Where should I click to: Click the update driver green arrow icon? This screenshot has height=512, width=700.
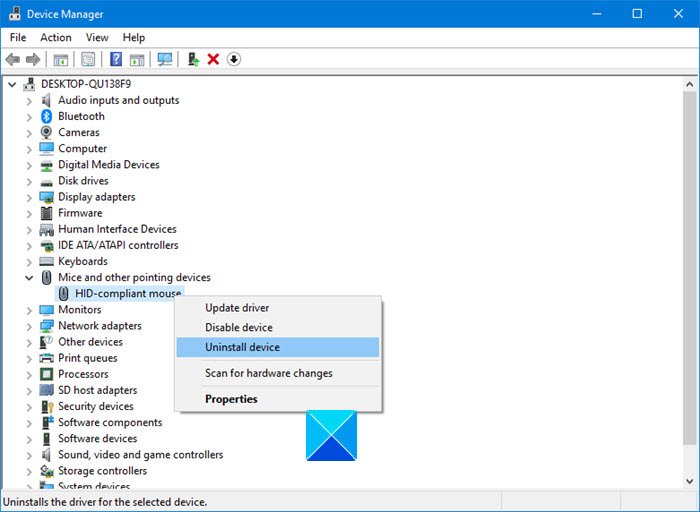click(x=193, y=60)
